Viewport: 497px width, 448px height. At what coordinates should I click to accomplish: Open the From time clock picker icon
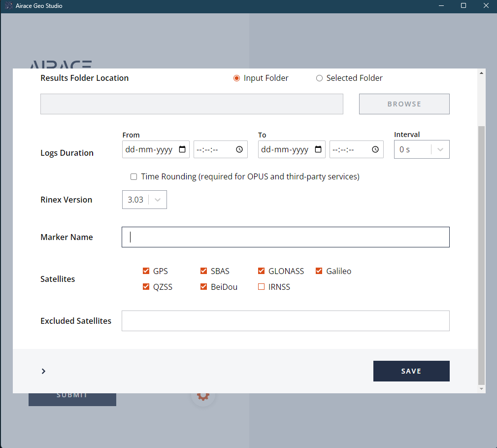tap(239, 149)
